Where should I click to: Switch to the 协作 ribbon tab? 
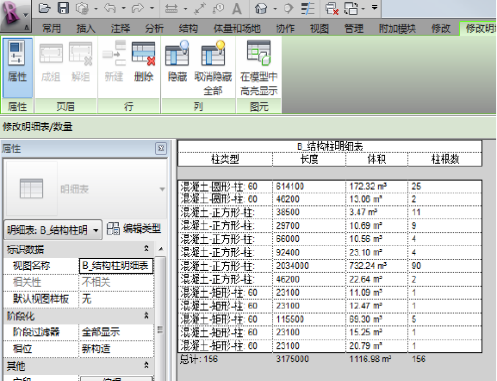tap(285, 29)
